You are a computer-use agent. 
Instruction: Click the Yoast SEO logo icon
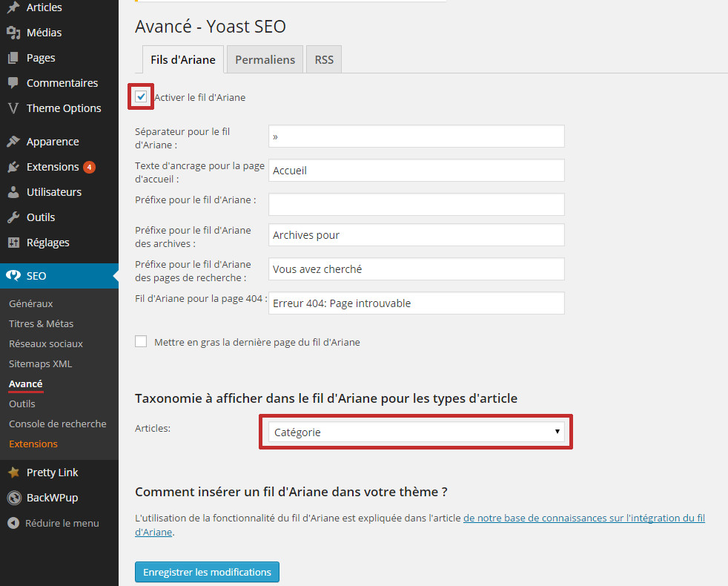(13, 276)
